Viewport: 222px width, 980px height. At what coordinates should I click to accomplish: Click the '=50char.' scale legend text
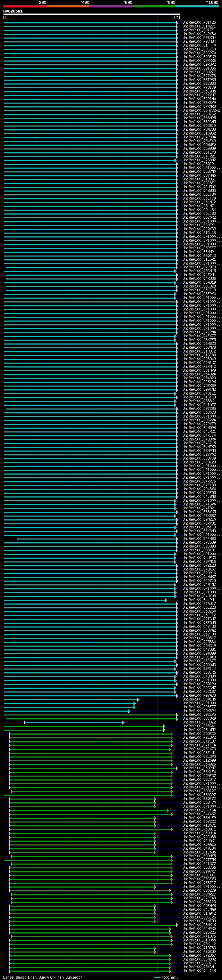[169, 977]
